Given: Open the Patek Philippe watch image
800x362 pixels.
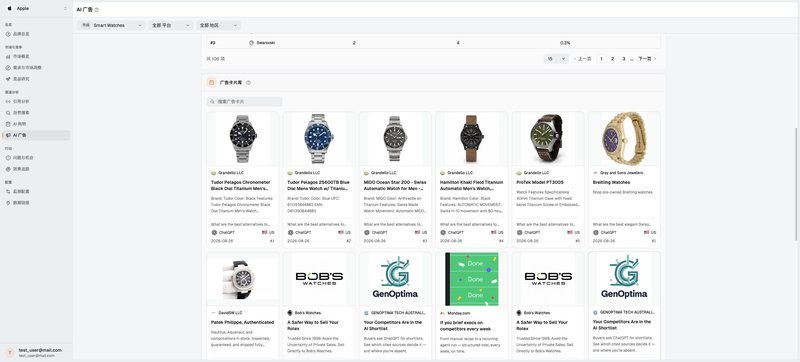Looking at the screenshot, I should [x=243, y=279].
